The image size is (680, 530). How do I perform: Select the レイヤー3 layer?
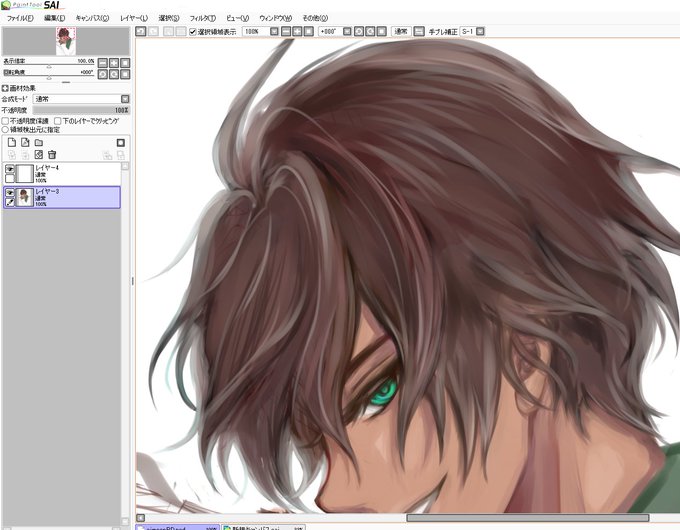click(62, 197)
